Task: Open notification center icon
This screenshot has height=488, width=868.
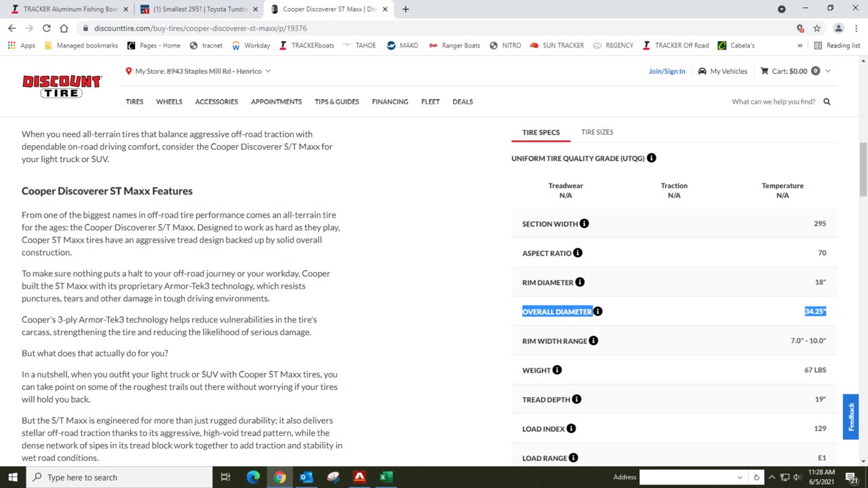Action: pos(852,477)
